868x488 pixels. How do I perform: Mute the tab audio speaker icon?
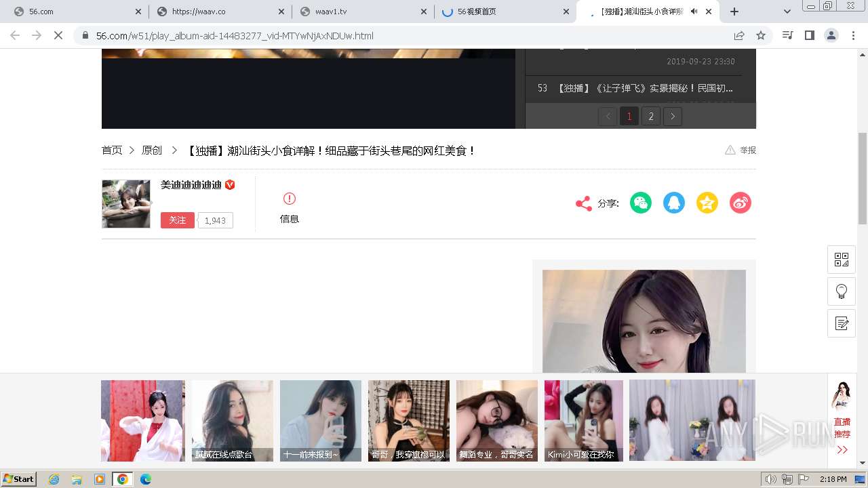[x=694, y=12]
